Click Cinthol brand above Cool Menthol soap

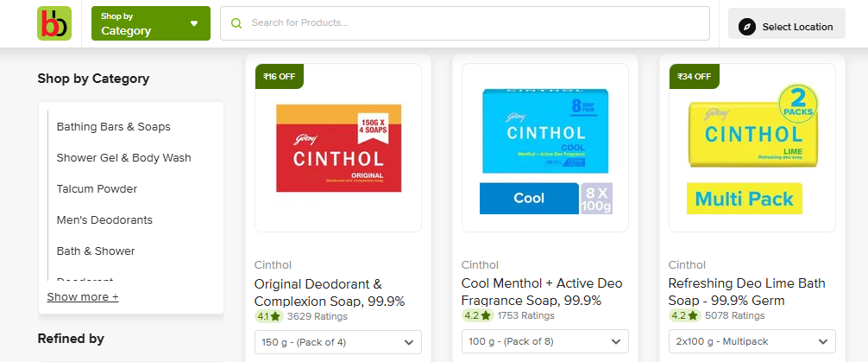coord(480,265)
